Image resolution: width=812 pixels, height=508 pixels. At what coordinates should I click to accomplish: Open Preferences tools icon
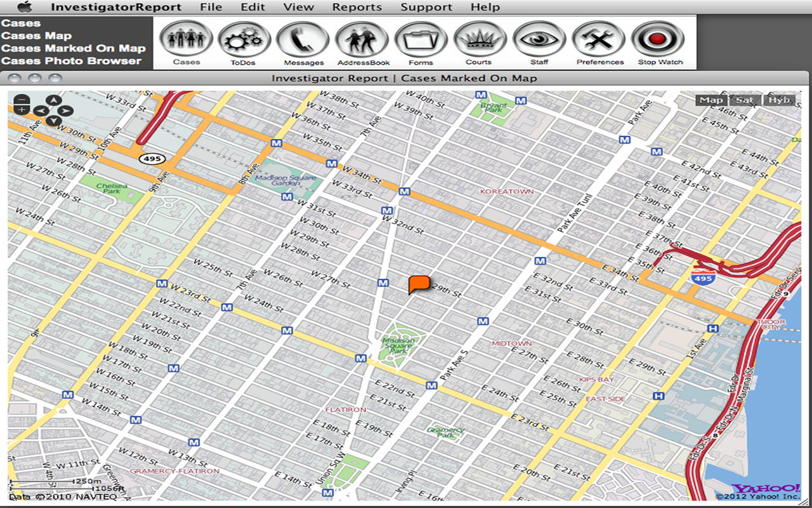click(x=599, y=39)
